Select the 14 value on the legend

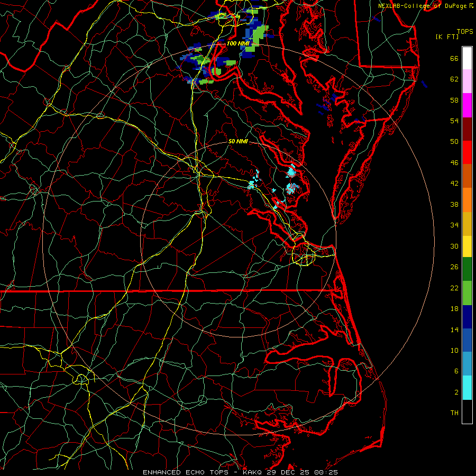(x=454, y=329)
